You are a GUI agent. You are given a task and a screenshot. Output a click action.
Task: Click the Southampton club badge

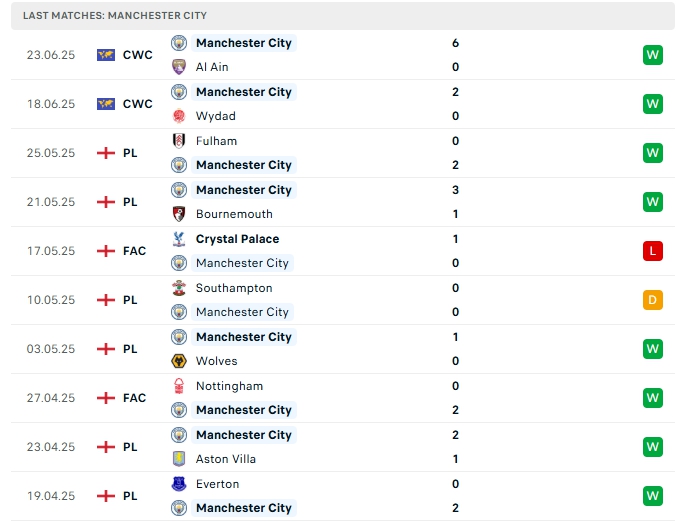(x=179, y=288)
